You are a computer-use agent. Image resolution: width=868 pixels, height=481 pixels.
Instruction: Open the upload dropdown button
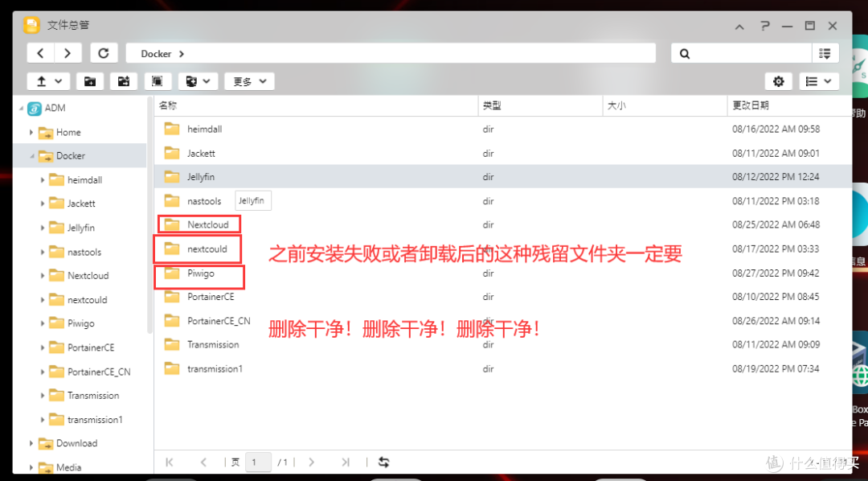point(48,81)
